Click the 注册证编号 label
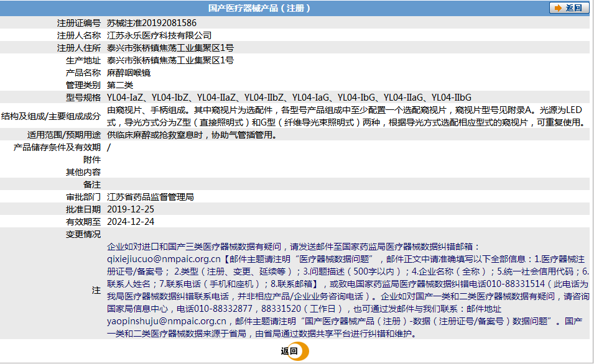Viewport: 594px width, 364px height. [x=79, y=23]
